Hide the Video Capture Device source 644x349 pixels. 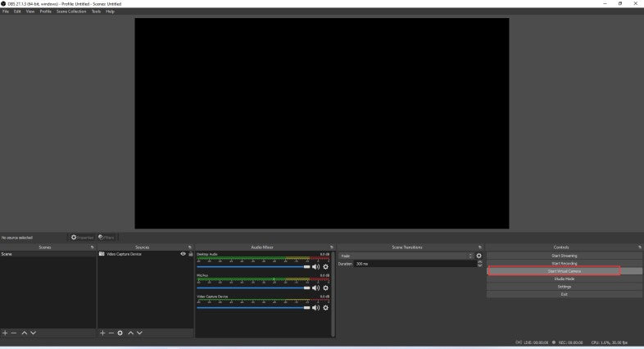pos(183,254)
